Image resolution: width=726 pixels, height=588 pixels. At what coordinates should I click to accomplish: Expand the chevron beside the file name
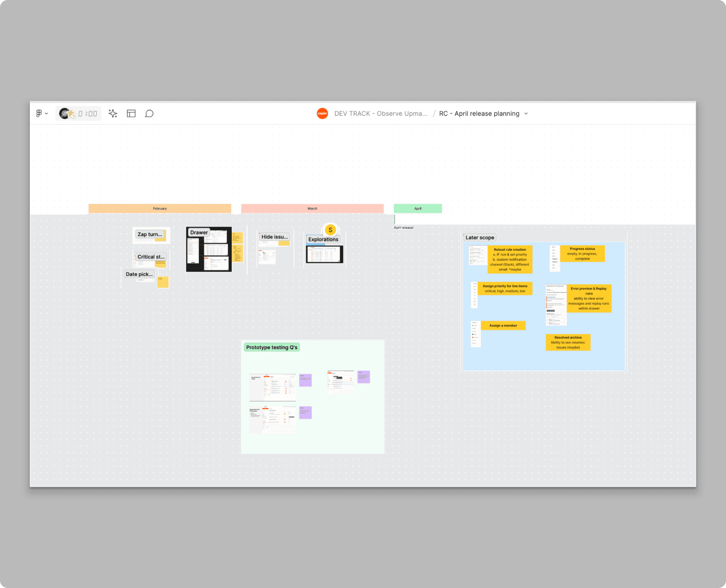(x=526, y=114)
